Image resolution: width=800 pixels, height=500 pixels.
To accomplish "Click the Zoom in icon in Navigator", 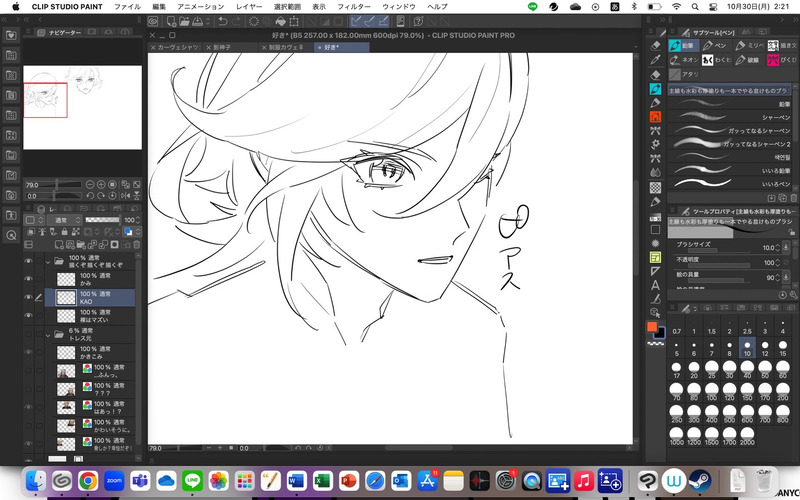I will click(x=101, y=184).
